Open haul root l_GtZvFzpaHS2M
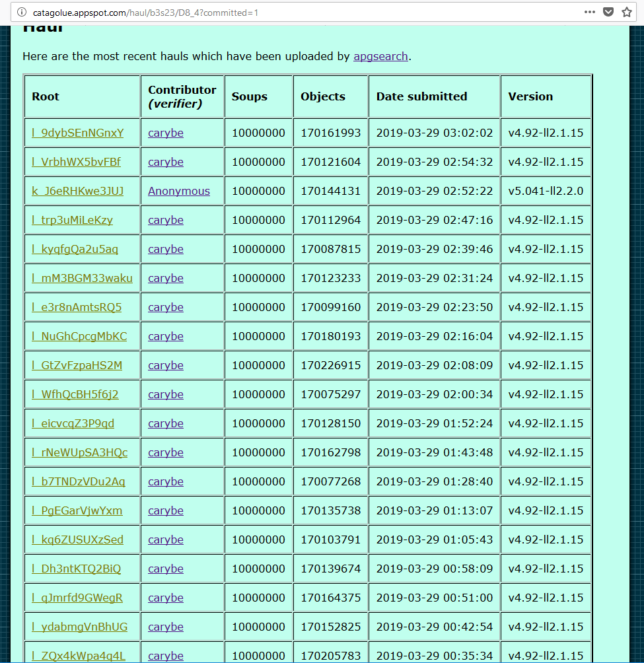The width and height of the screenshot is (644, 663). [x=77, y=365]
